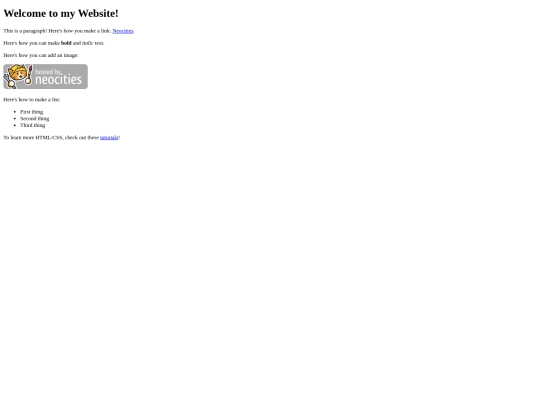Image resolution: width=540 pixels, height=405 pixels.
Task: Click the neocities word in the badge
Action: click(59, 80)
